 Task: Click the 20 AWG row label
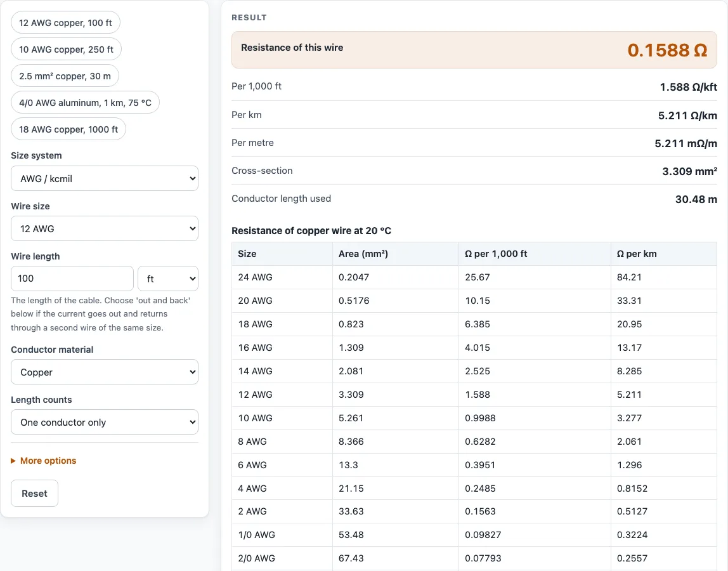coord(255,301)
